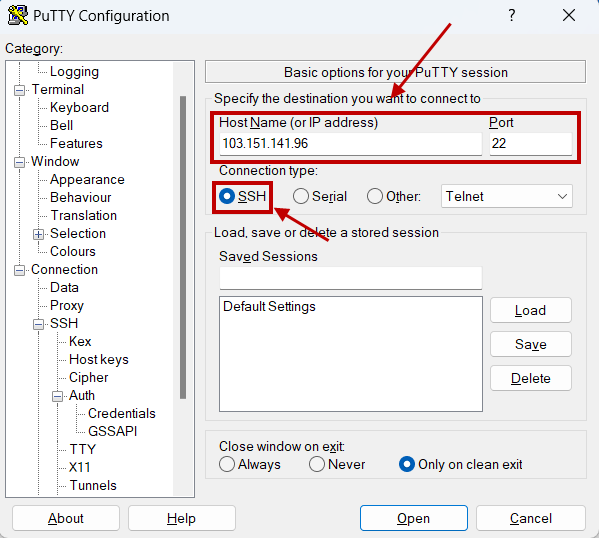The width and height of the screenshot is (599, 538).
Task: Go to the Tunnels settings panel
Action: click(93, 485)
